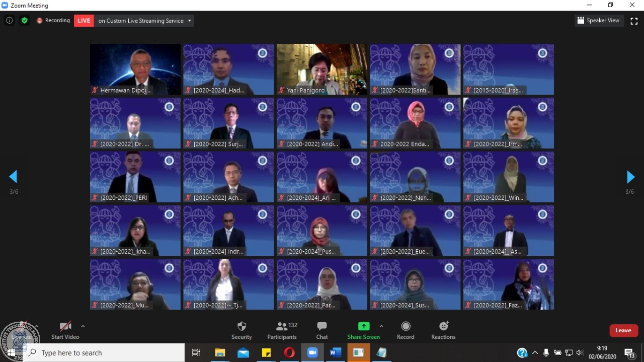644x362 pixels.
Task: Open the Security shield icon
Action: [x=242, y=327]
